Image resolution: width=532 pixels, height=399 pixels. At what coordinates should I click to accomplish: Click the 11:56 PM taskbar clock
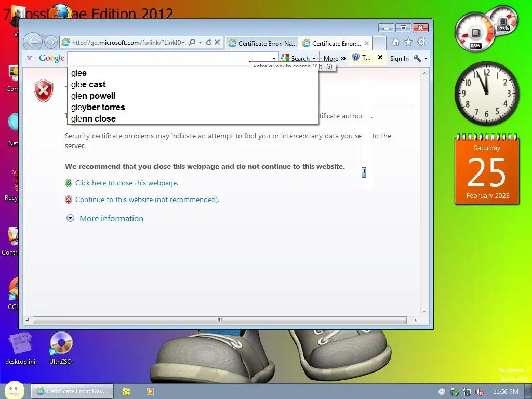point(506,392)
